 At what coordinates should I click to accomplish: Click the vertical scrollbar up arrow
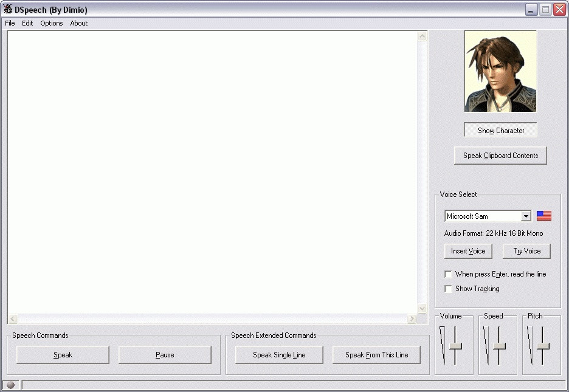(422, 36)
